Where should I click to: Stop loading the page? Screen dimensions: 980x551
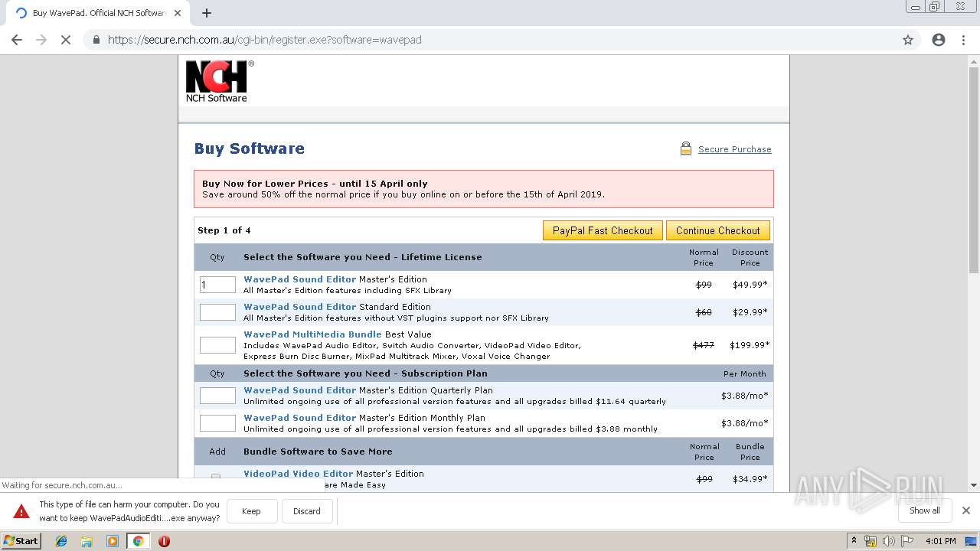(66, 40)
